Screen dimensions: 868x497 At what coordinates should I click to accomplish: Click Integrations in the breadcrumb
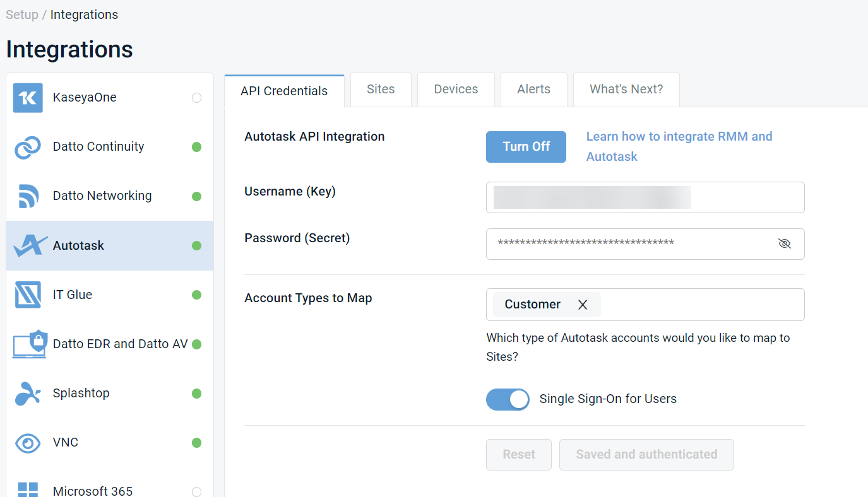point(84,15)
